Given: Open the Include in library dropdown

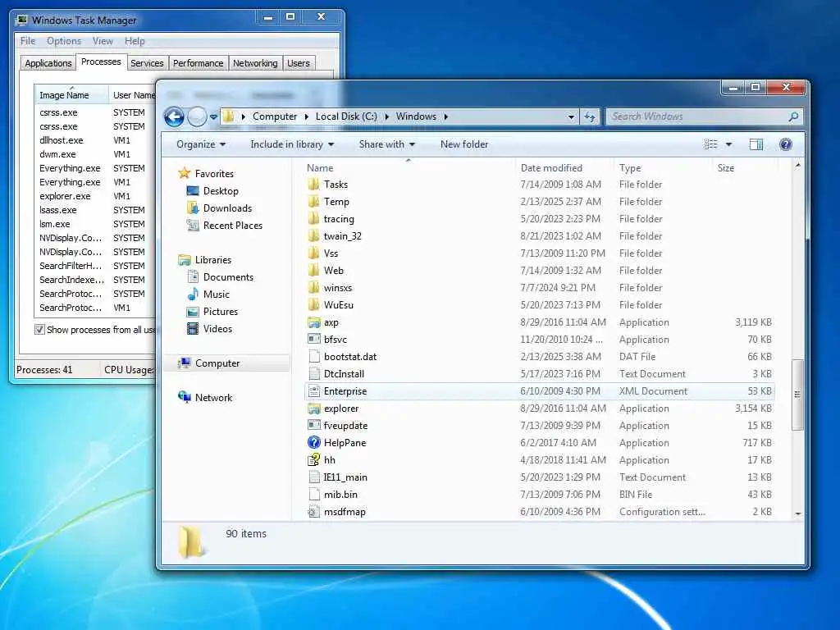Looking at the screenshot, I should 292,144.
